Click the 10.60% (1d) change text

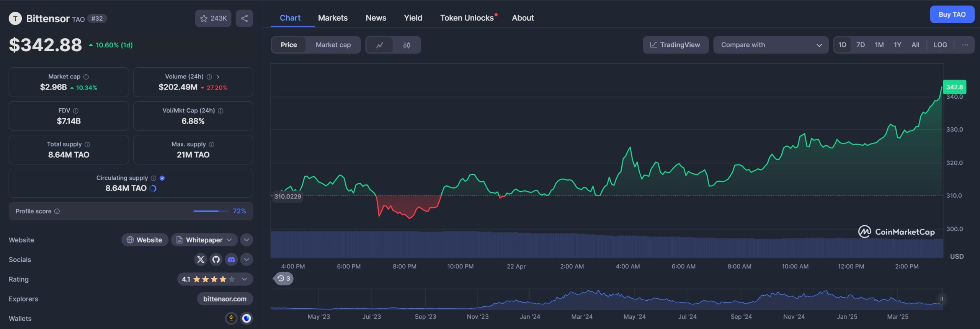[x=114, y=45]
